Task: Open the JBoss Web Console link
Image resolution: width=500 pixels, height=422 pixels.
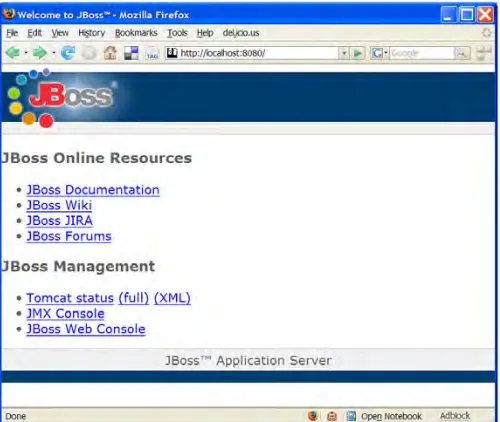Action: [x=86, y=329]
